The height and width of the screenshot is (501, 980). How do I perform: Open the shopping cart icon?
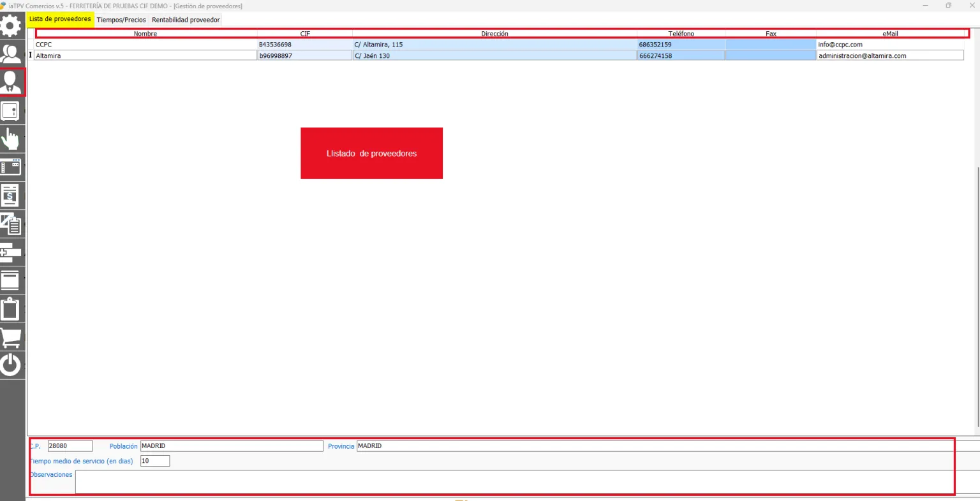[x=11, y=337]
